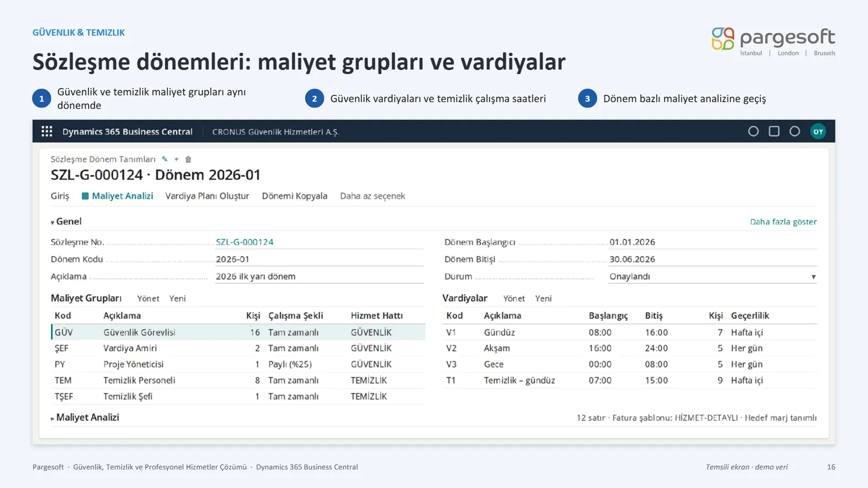Image resolution: width=868 pixels, height=488 pixels.
Task: Click Daha az seçenek
Action: (x=372, y=196)
